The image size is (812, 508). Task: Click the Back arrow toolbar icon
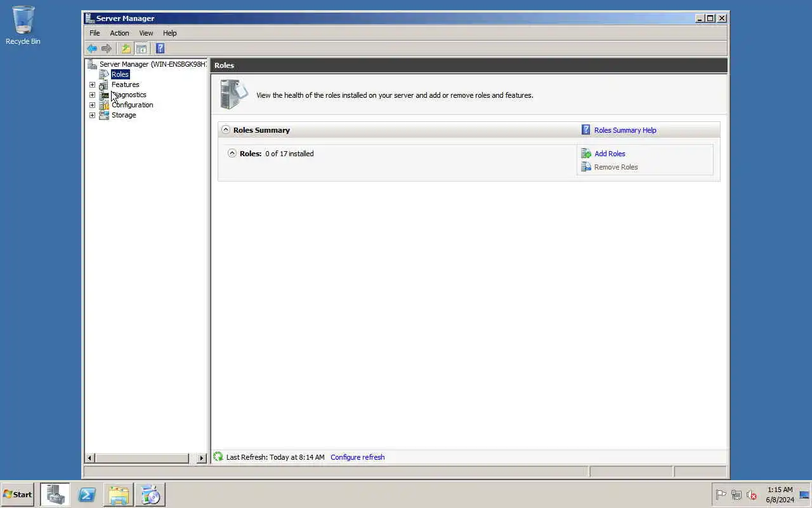point(92,48)
